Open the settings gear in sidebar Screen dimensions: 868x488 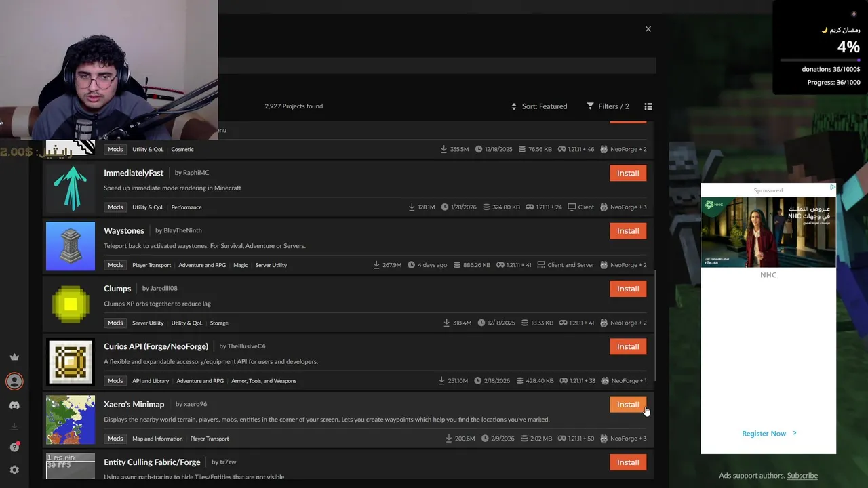tap(14, 470)
